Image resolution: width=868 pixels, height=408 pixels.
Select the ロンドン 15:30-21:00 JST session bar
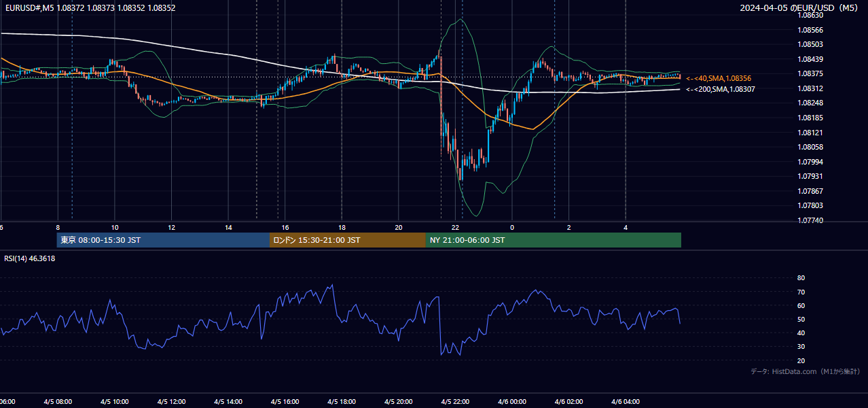click(x=348, y=240)
